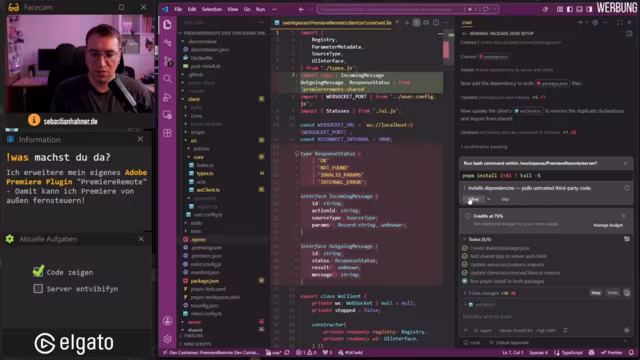The width and height of the screenshot is (640, 360).
Task: Open the File menu
Action: pyautogui.click(x=178, y=9)
